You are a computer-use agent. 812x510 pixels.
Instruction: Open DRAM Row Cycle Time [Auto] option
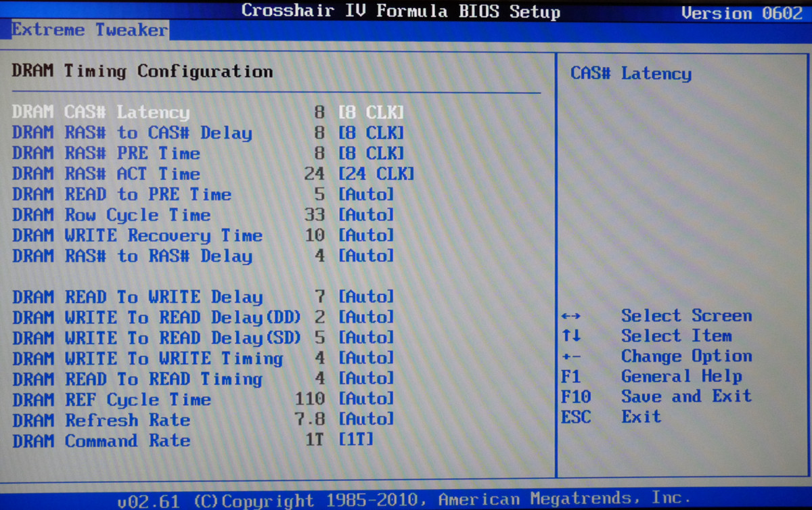366,215
